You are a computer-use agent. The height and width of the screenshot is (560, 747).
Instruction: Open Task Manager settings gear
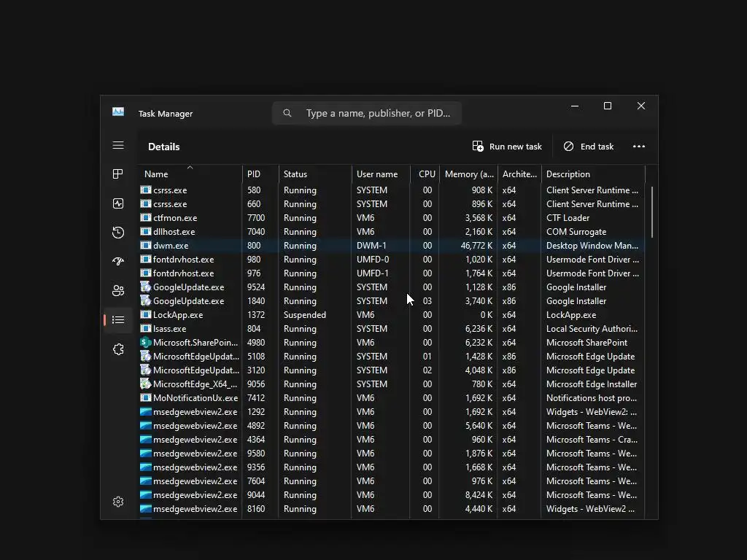click(118, 502)
